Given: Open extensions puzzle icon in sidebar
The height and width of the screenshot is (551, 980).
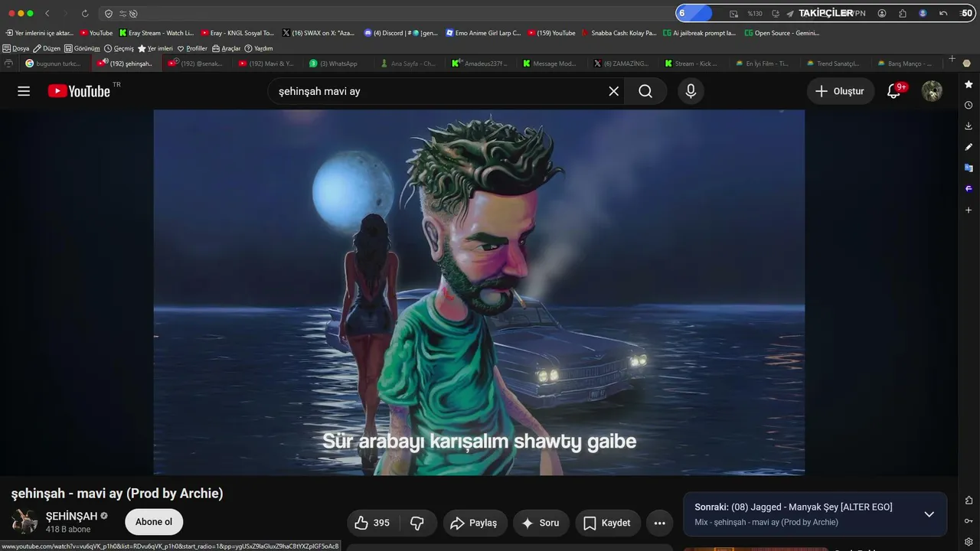Looking at the screenshot, I should tap(969, 500).
